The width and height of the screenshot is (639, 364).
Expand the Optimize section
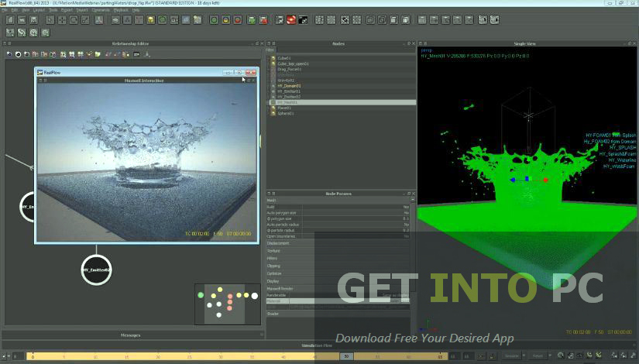(x=338, y=273)
